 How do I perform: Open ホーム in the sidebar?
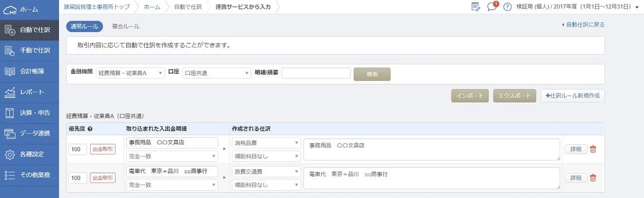point(29,9)
